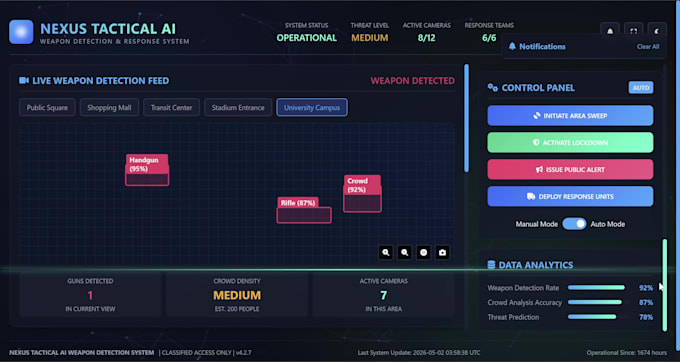680x362 pixels.
Task: Zoom out on the detection feed
Action: [x=405, y=252]
